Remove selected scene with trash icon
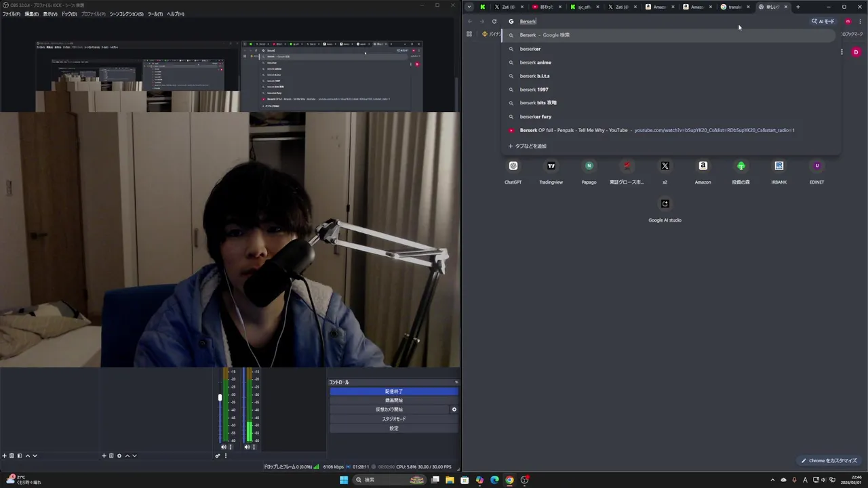Viewport: 868px width, 488px height. [12, 455]
